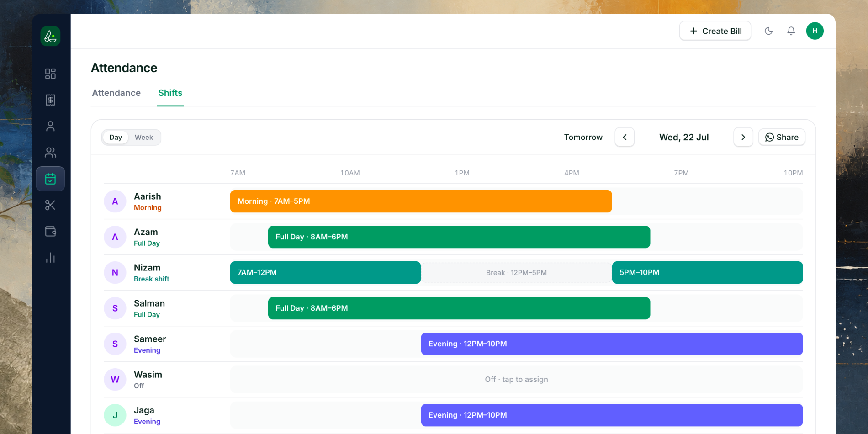Click the Aarish name text
868x434 pixels.
coord(148,196)
